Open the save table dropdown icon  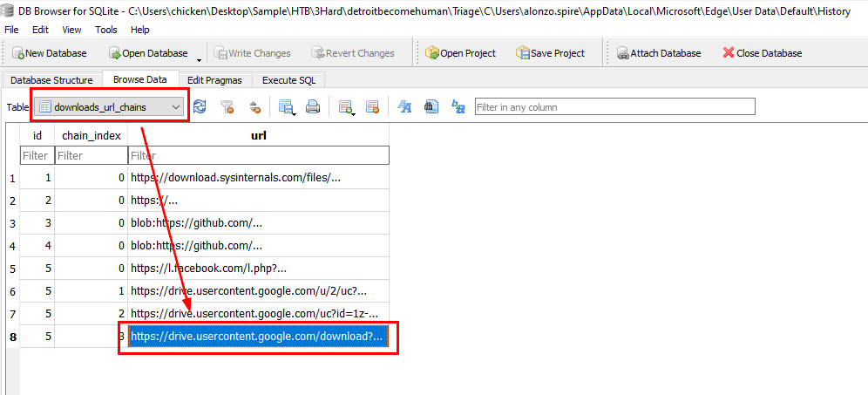pyautogui.click(x=287, y=107)
